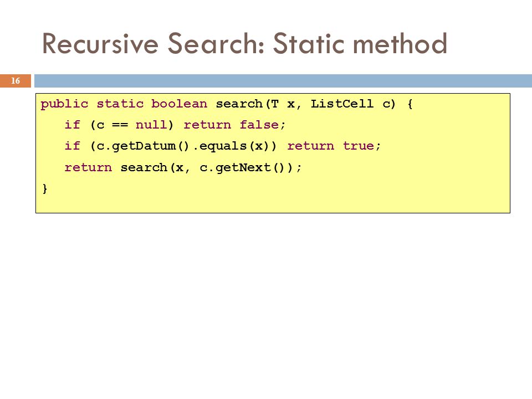Click the 'boolean' return type keyword
Image resolution: width=532 pixels, height=399 pixels.
click(x=179, y=104)
